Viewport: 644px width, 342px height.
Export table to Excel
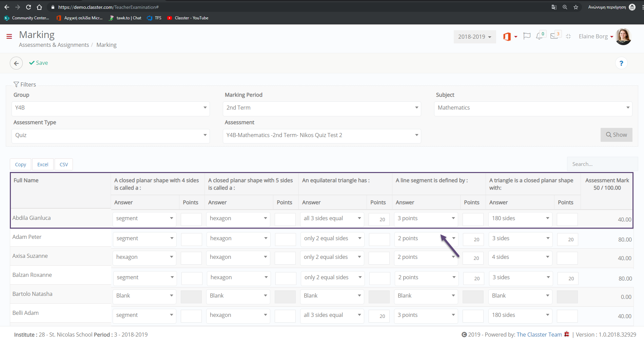pos(43,165)
